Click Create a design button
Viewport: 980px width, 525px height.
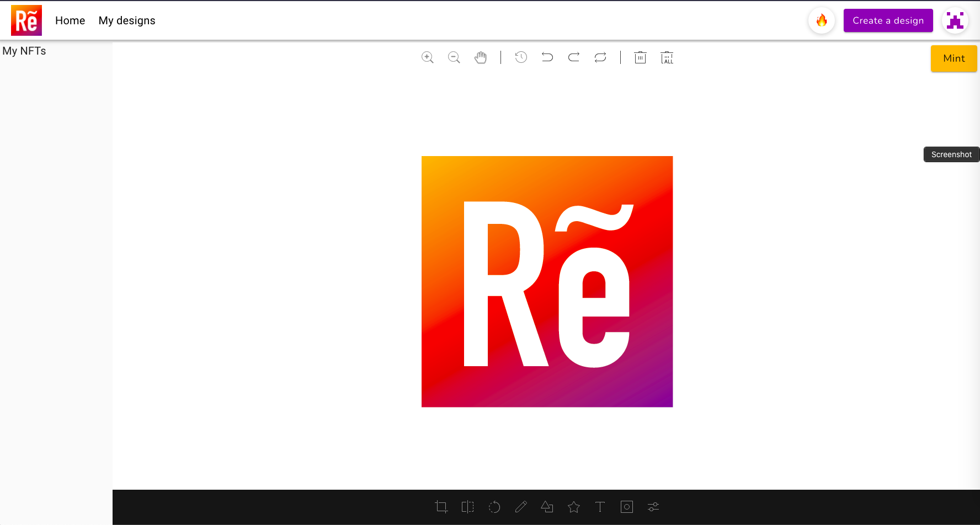tap(888, 20)
